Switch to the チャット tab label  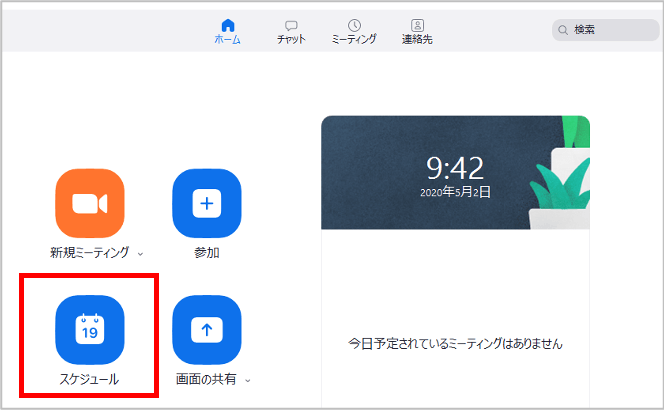pos(291,40)
